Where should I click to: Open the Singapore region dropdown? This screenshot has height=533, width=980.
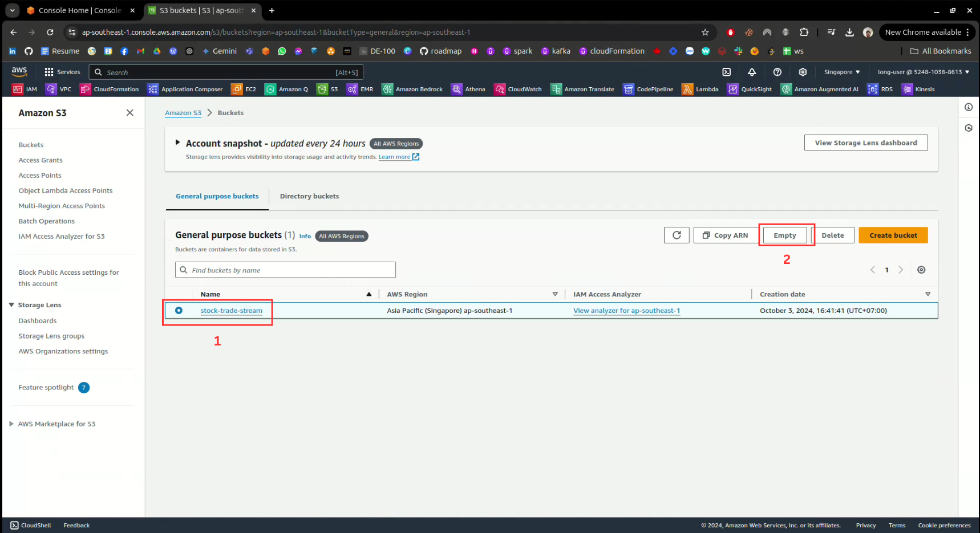pos(841,72)
